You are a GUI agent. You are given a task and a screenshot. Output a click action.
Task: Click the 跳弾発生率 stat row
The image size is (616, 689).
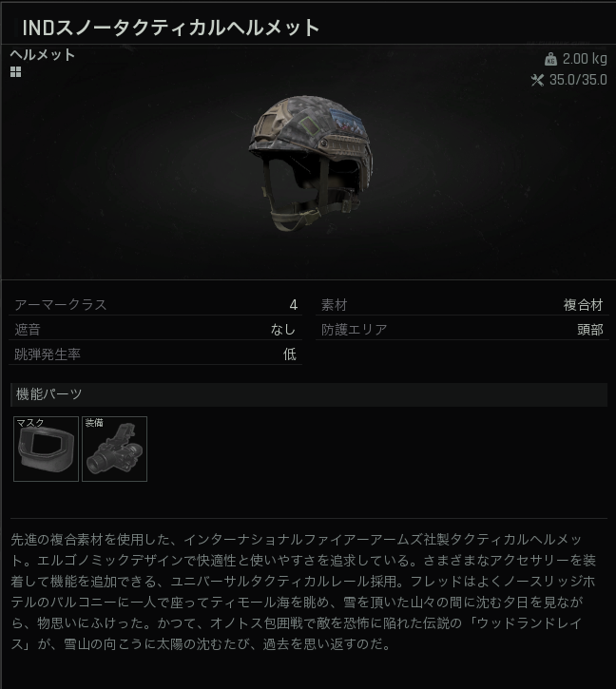tap(156, 354)
